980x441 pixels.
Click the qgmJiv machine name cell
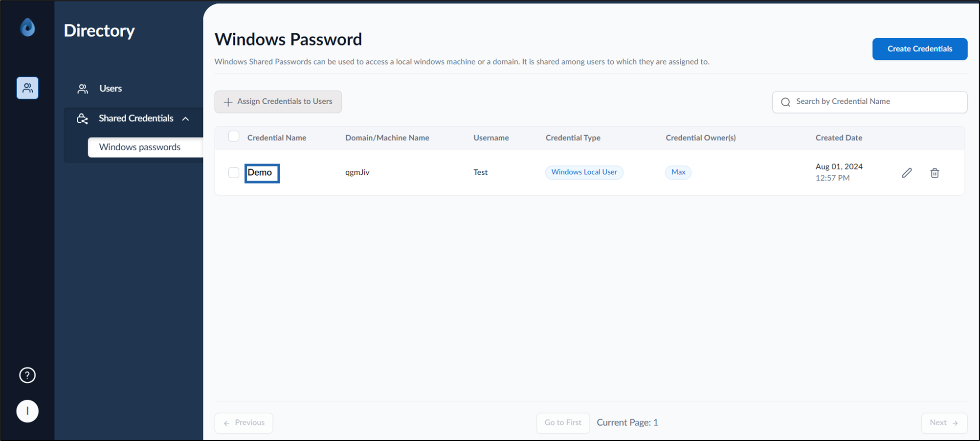coord(357,172)
